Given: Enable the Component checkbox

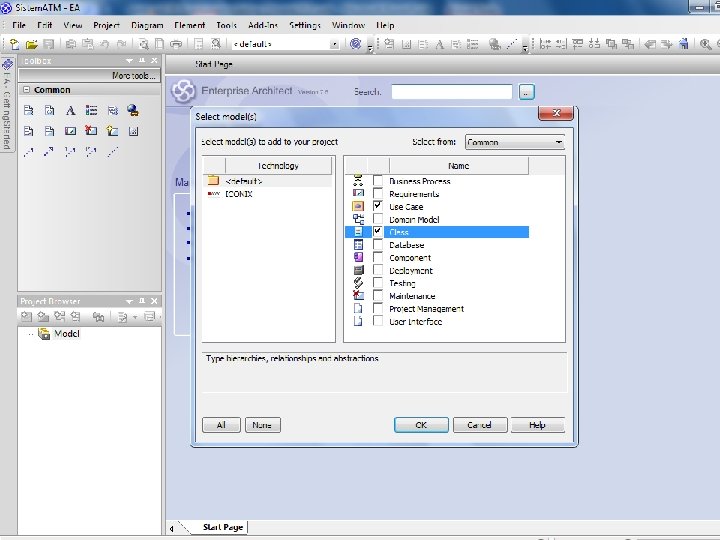Looking at the screenshot, I should pyautogui.click(x=377, y=257).
